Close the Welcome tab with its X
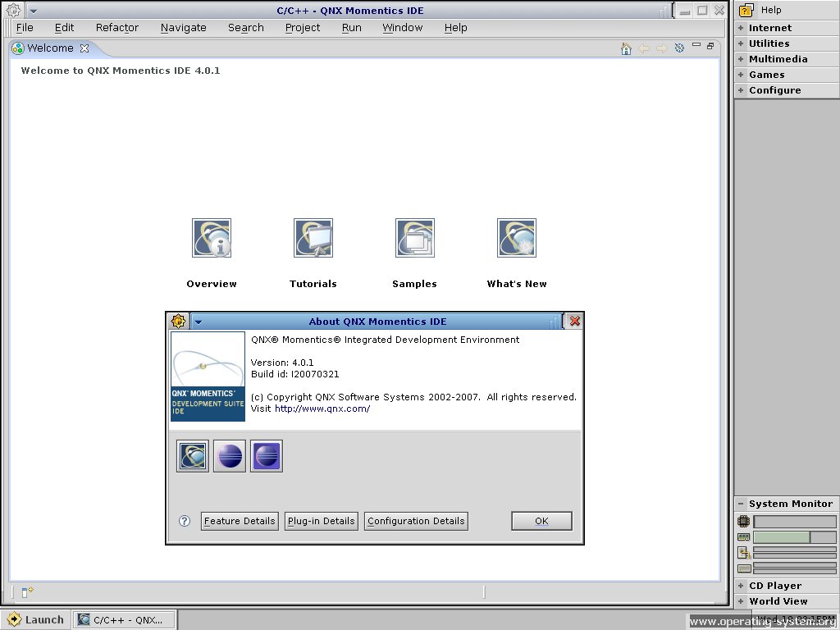This screenshot has height=630, width=840. pos(84,48)
